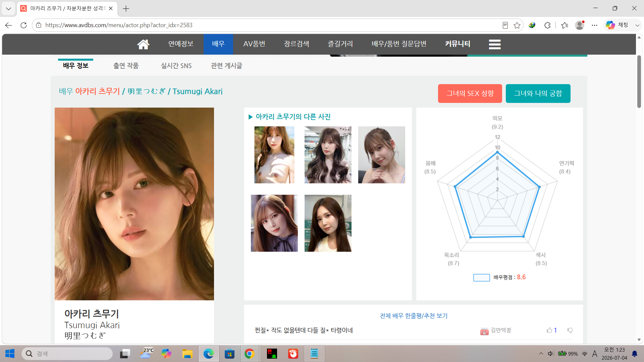
Task: Show hidden system tray icons
Action: click(x=541, y=354)
